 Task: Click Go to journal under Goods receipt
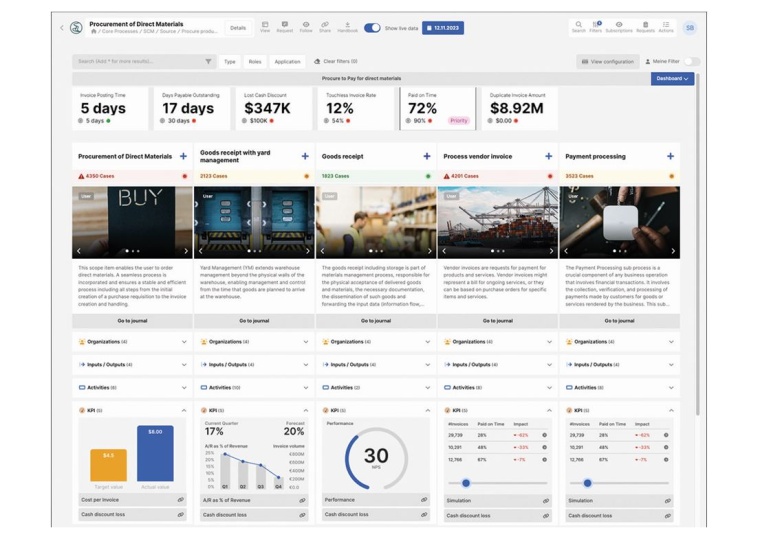[x=375, y=321]
